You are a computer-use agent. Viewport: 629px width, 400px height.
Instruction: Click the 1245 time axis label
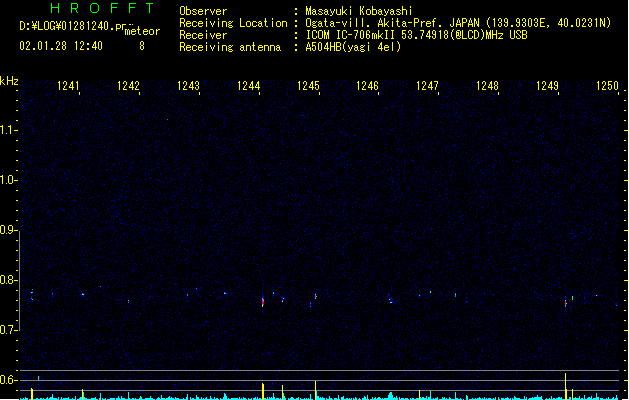pyautogui.click(x=308, y=86)
